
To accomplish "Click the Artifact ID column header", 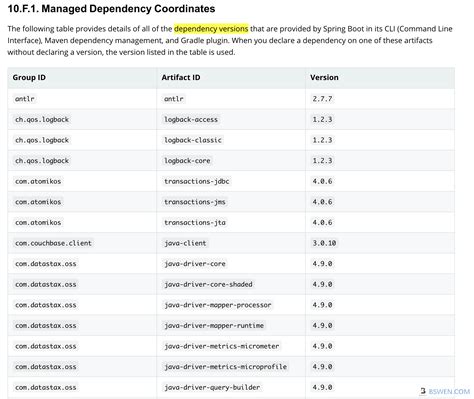I will click(x=181, y=77).
